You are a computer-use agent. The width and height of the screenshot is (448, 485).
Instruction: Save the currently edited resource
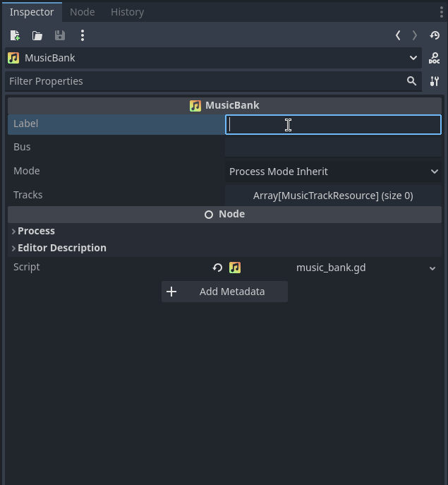point(60,35)
